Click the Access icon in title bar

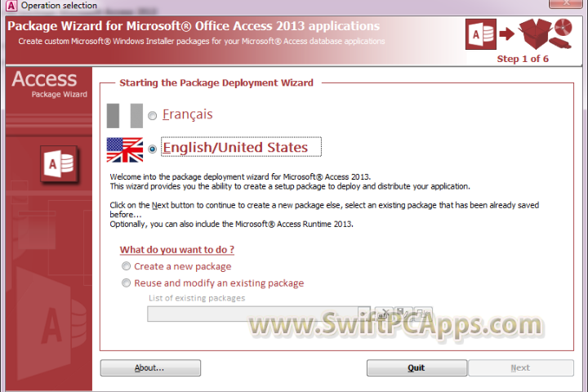[x=11, y=6]
